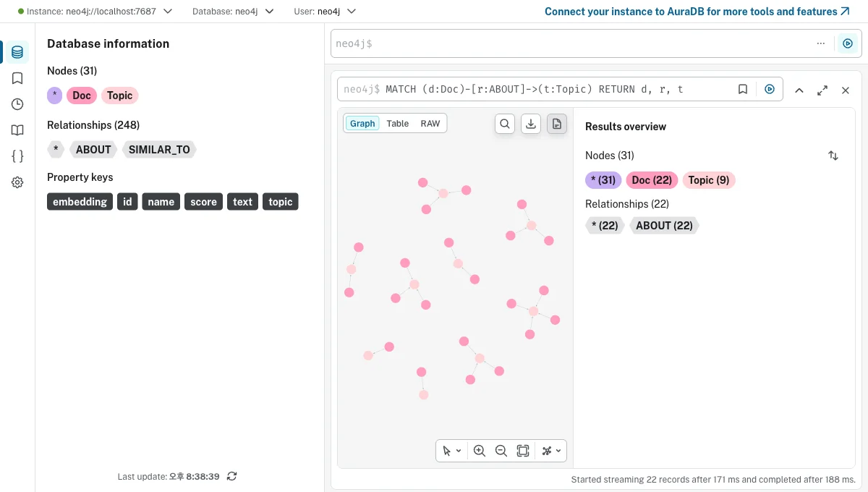Select the Doc node label in sidebar
Image resolution: width=868 pixels, height=492 pixels.
[82, 96]
